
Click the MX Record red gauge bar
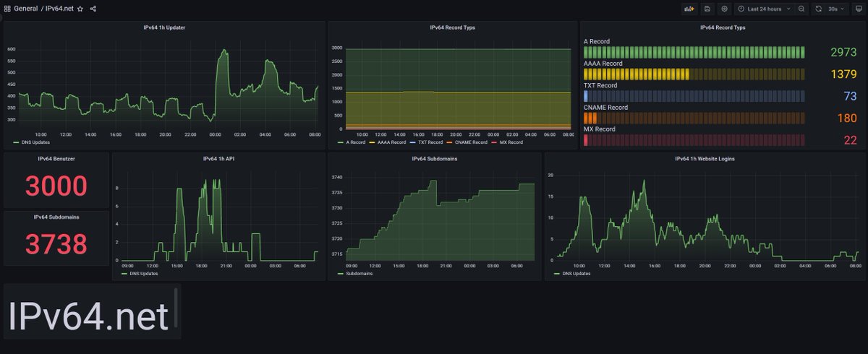click(x=585, y=139)
